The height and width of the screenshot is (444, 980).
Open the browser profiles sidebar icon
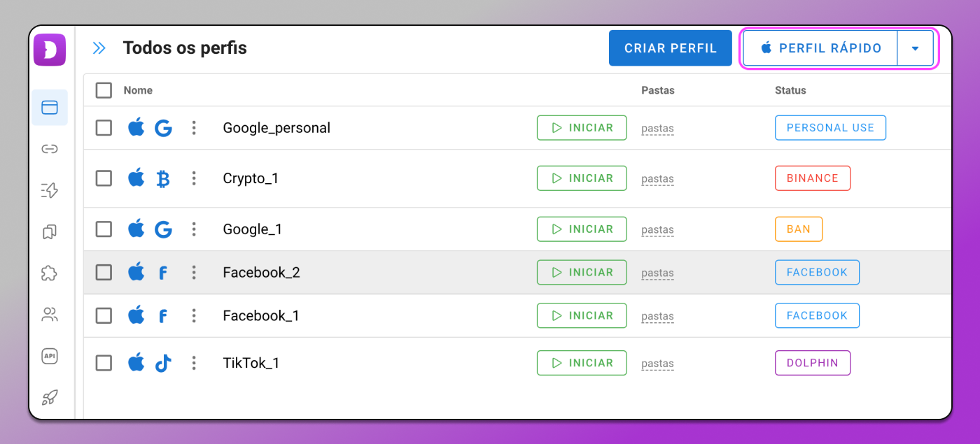click(x=50, y=108)
